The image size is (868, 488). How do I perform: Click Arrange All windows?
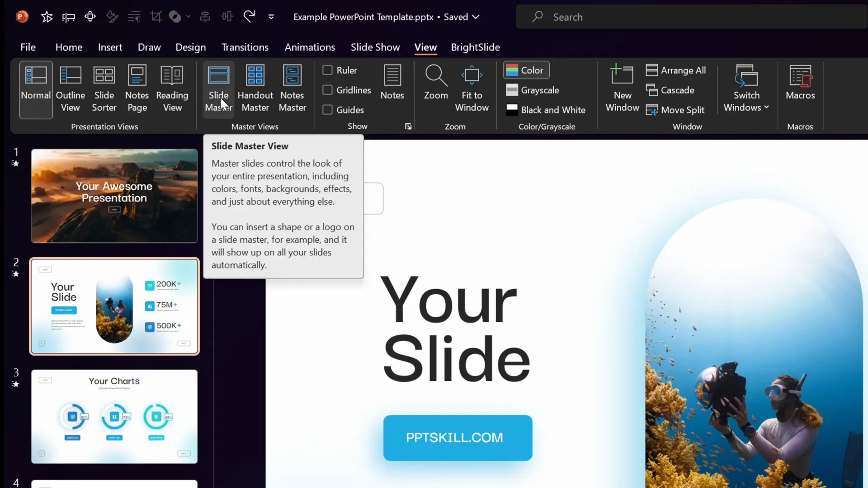(675, 70)
